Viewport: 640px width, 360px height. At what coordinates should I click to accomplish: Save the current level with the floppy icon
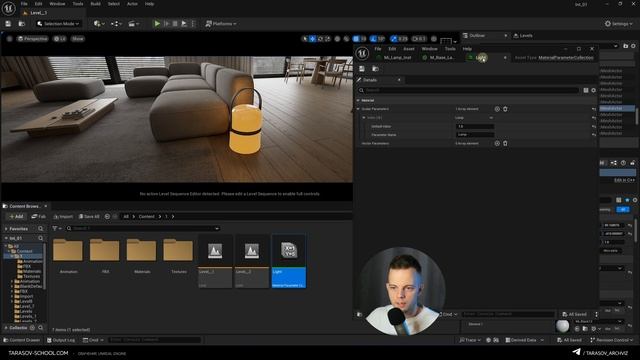tap(8, 24)
